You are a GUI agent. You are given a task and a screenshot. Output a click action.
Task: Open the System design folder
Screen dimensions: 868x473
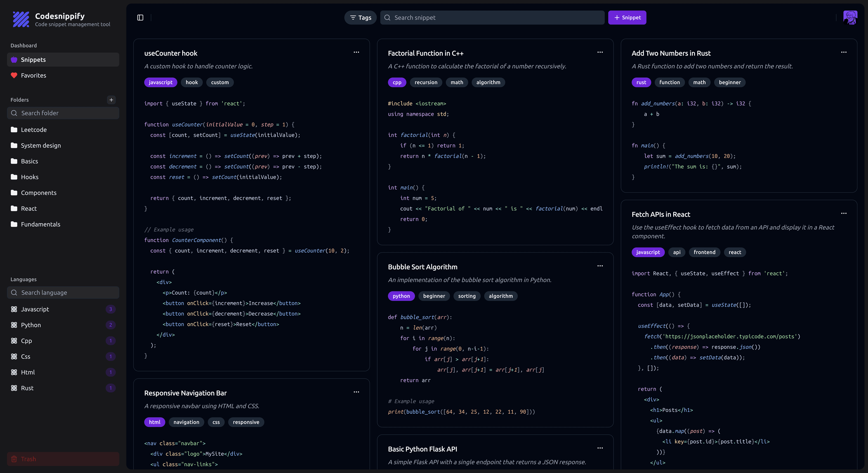tap(40, 145)
